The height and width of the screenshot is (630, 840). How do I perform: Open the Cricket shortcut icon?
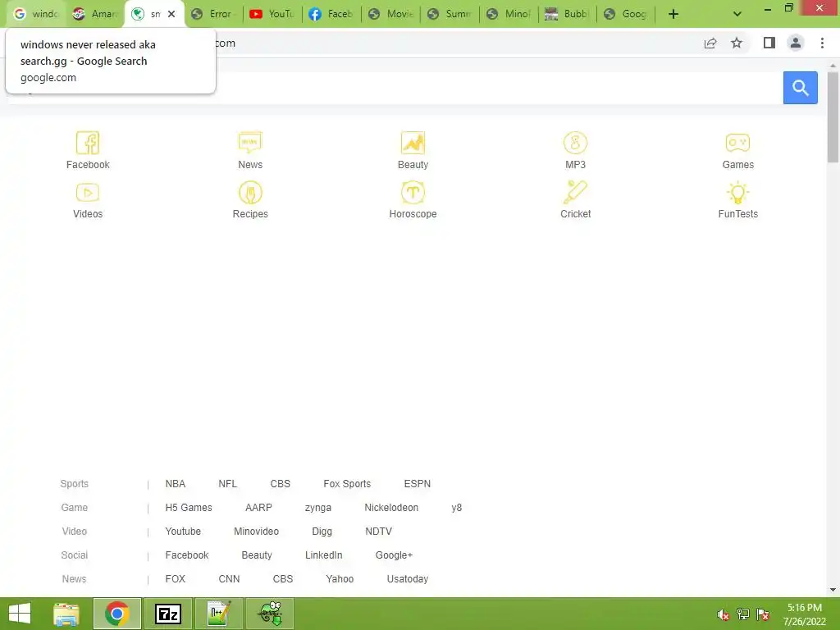tap(575, 192)
